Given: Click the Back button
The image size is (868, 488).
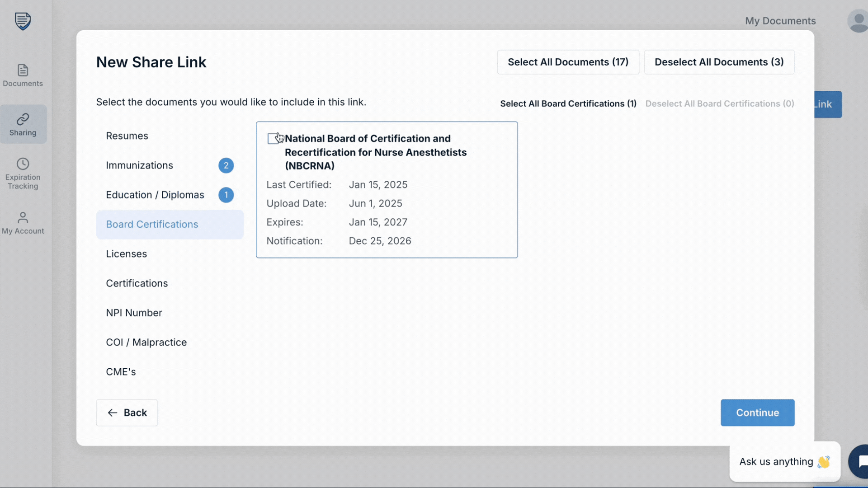Looking at the screenshot, I should pyautogui.click(x=127, y=413).
